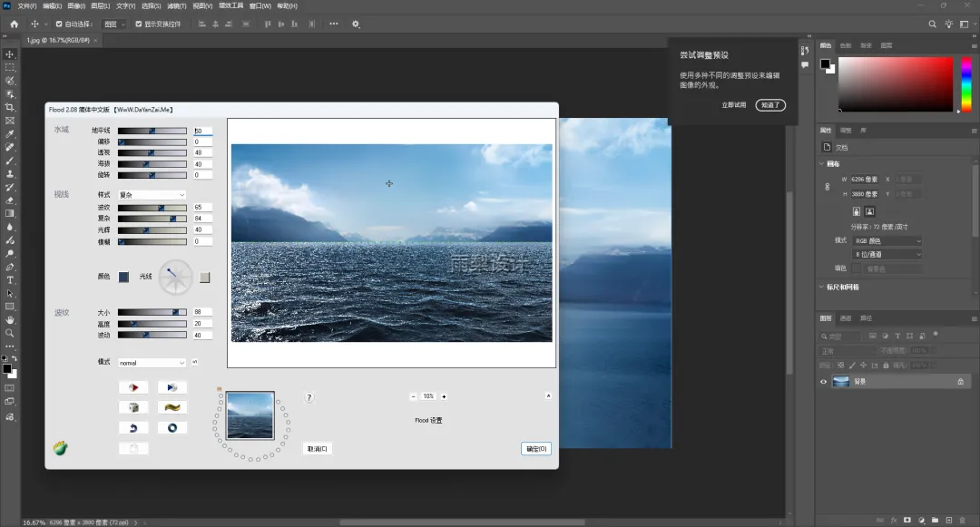
Task: Click the 取消(C) button
Action: pos(317,449)
